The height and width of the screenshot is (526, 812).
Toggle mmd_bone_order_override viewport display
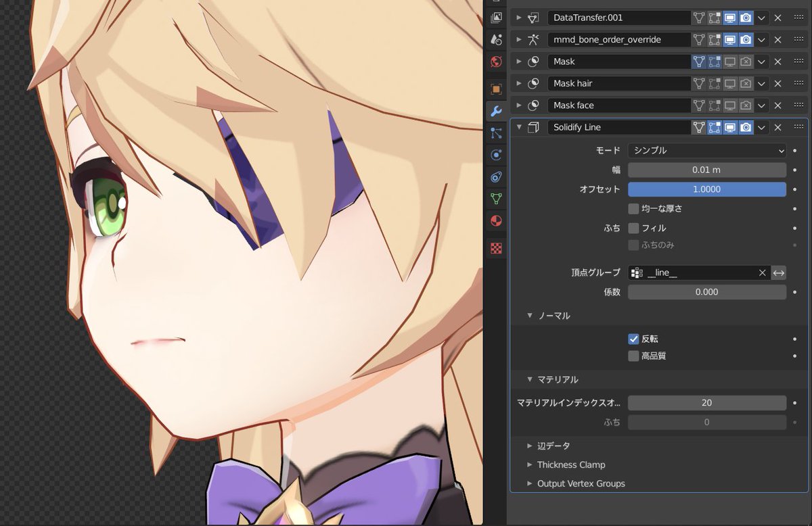[x=730, y=40]
